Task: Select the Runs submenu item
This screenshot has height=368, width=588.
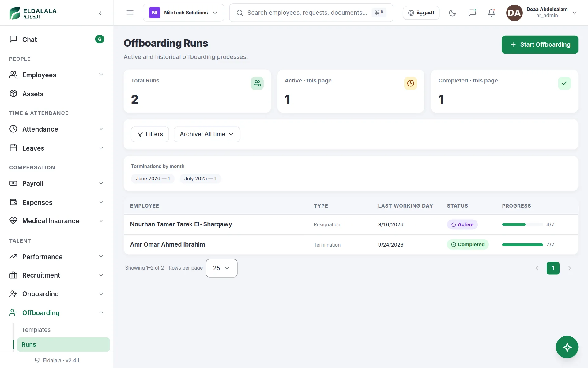Action: click(63, 344)
